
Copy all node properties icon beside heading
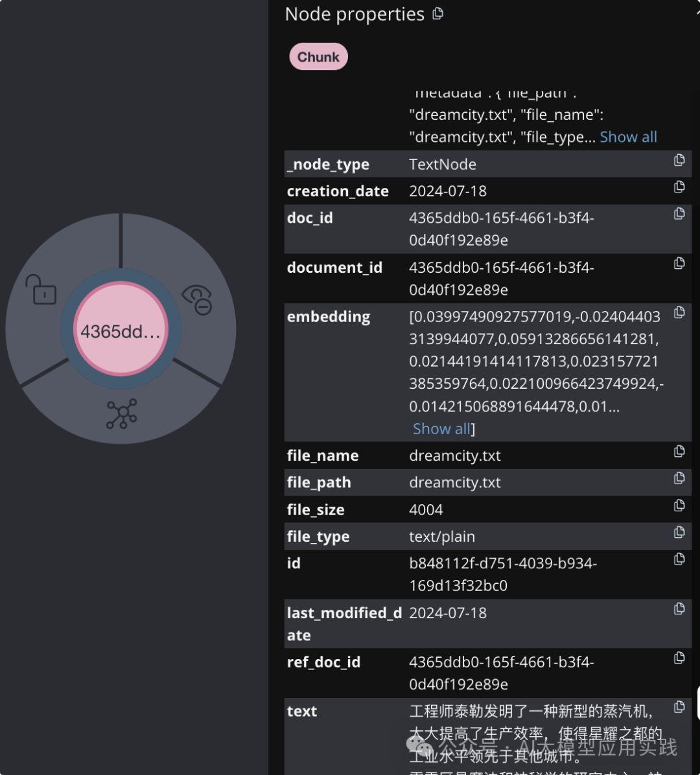click(x=438, y=14)
